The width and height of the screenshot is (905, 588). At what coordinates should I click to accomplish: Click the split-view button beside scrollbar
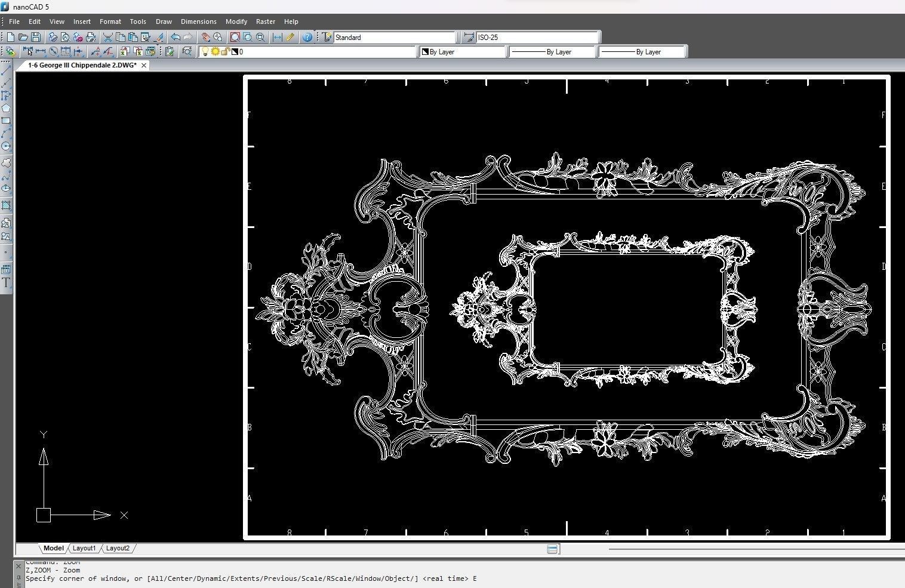tap(552, 549)
